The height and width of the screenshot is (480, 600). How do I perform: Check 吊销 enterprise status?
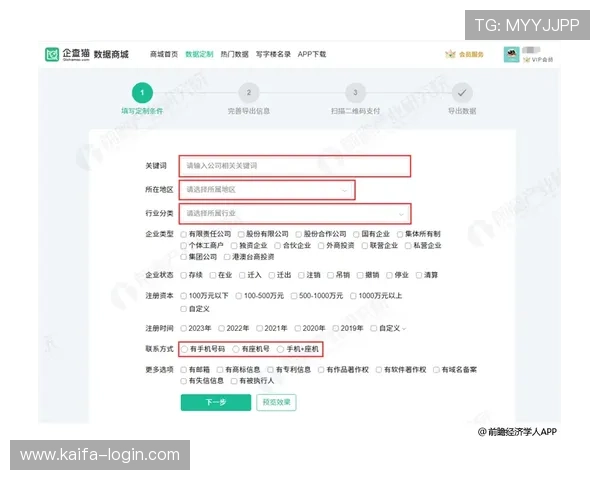[x=331, y=275]
